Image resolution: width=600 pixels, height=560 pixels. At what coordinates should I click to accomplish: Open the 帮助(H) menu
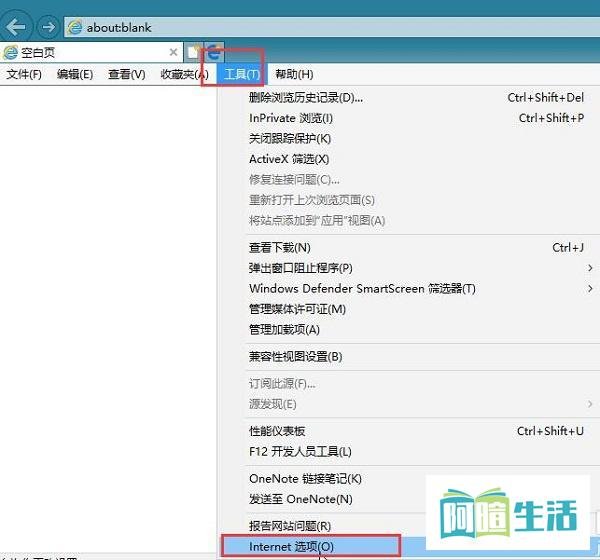click(294, 74)
